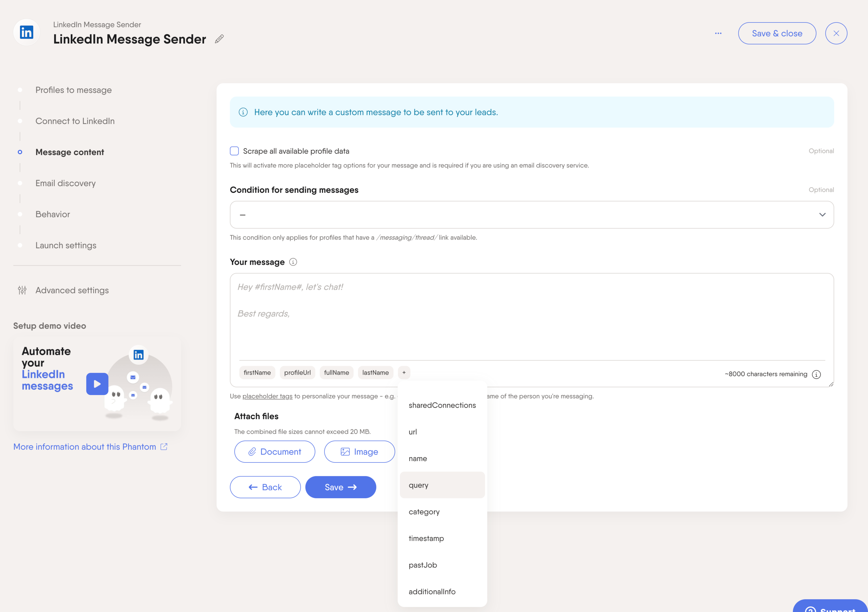The height and width of the screenshot is (612, 868).
Task: Insert the fullName placeholder tag
Action: 336,373
